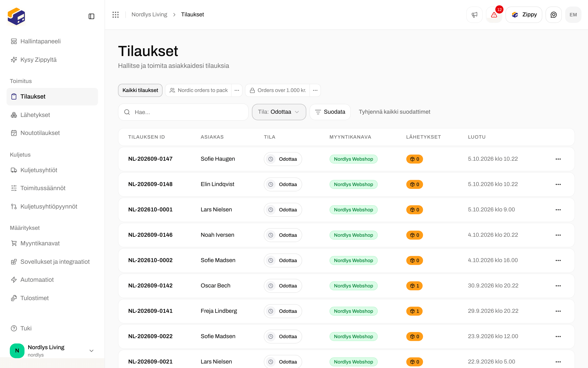Open row menu for NL-202609-0141
This screenshot has height=368, width=588.
pyautogui.click(x=558, y=311)
